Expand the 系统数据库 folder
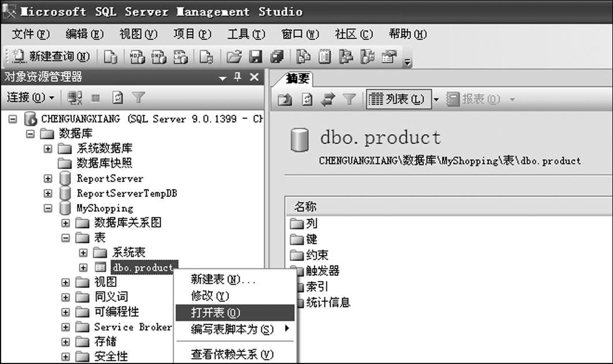The image size is (613, 364). tap(48, 149)
